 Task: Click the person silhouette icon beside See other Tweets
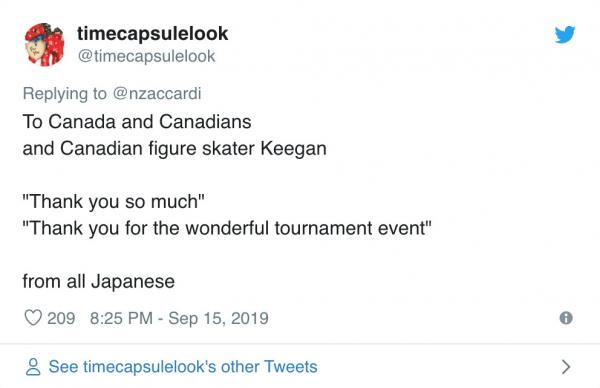33,367
